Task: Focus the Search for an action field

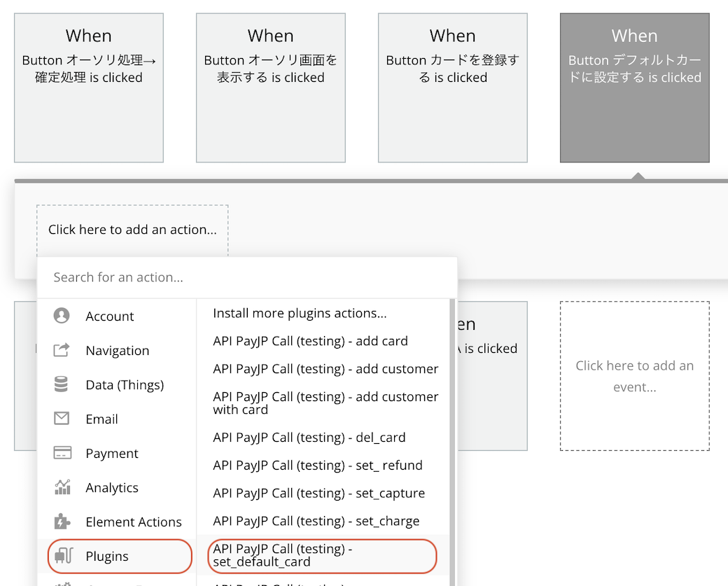Action: pos(247,277)
